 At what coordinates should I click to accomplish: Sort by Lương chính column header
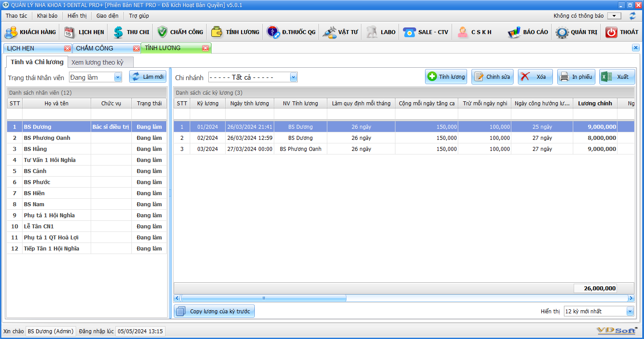click(x=595, y=103)
